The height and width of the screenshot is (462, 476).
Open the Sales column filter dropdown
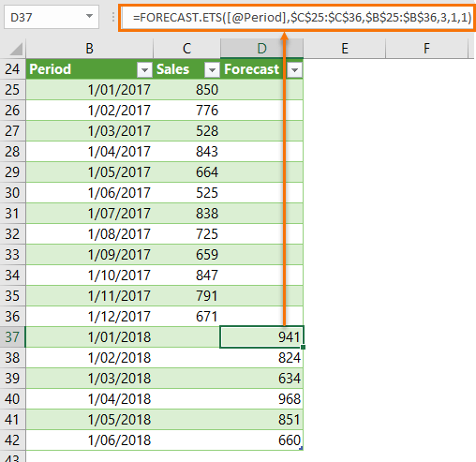pos(212,70)
